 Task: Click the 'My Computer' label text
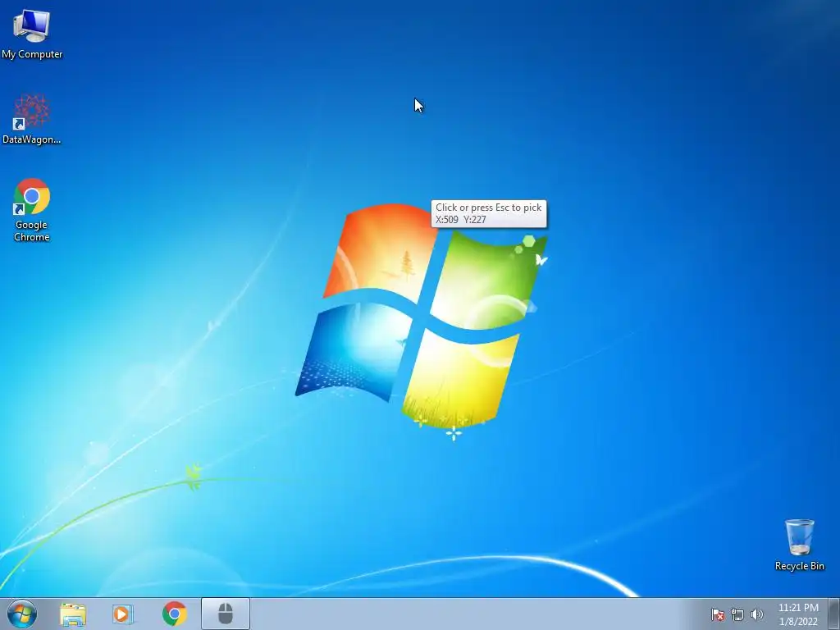[32, 54]
